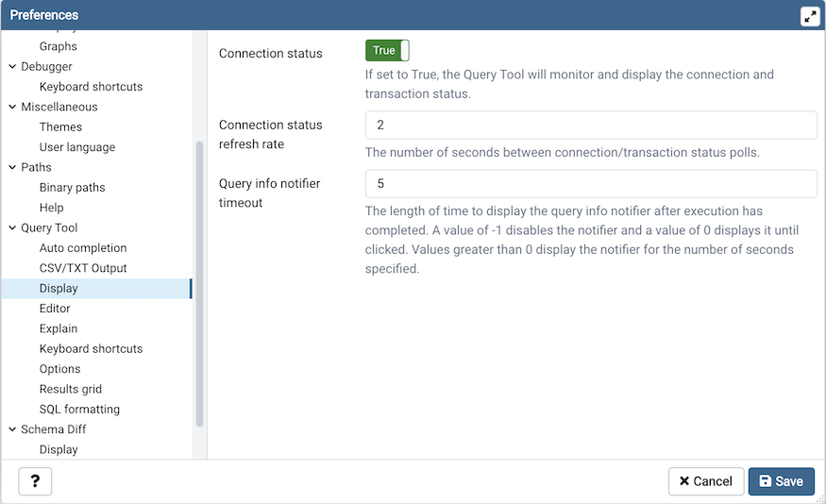Save the preferences
Screen dimensions: 826x504
[781, 481]
